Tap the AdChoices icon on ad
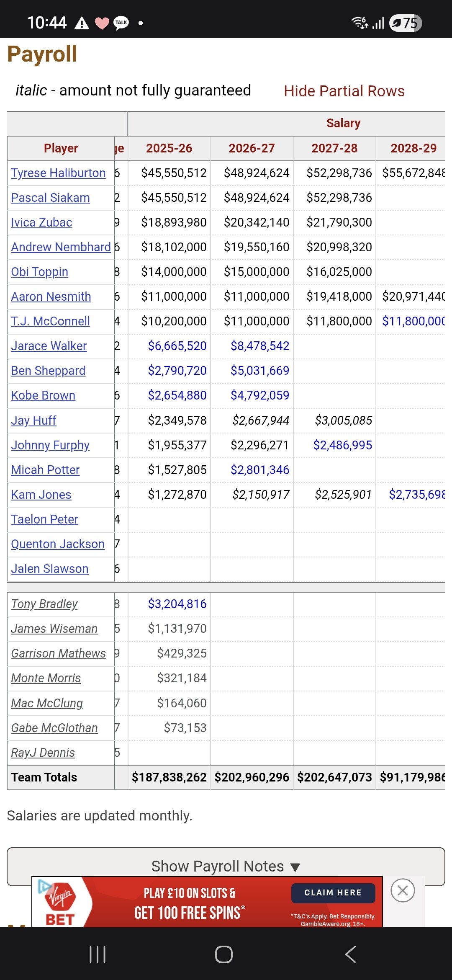 [x=43, y=885]
